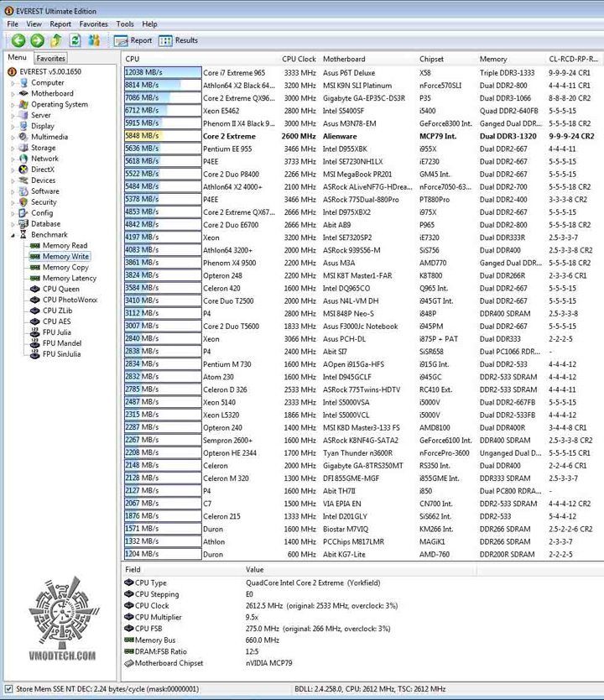
Task: Expand the Motherboard tree node
Action: 13,94
